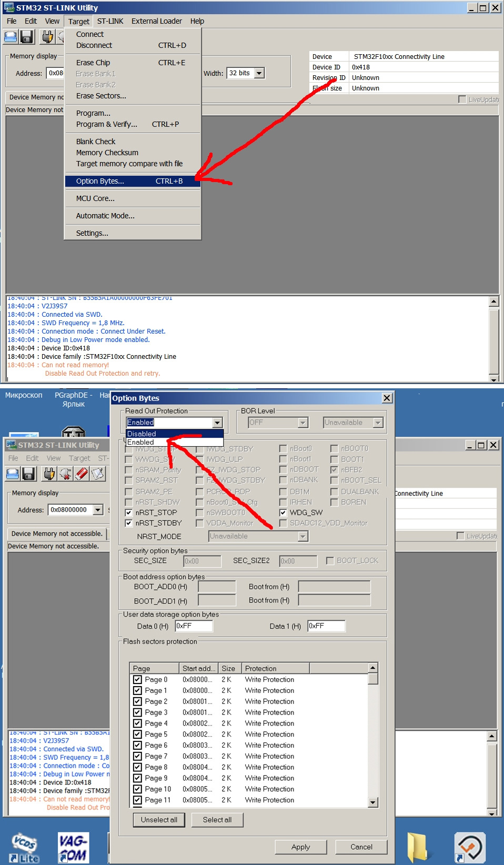The width and height of the screenshot is (504, 865).
Task: Uncheck Page 1 write protection
Action: (x=137, y=691)
